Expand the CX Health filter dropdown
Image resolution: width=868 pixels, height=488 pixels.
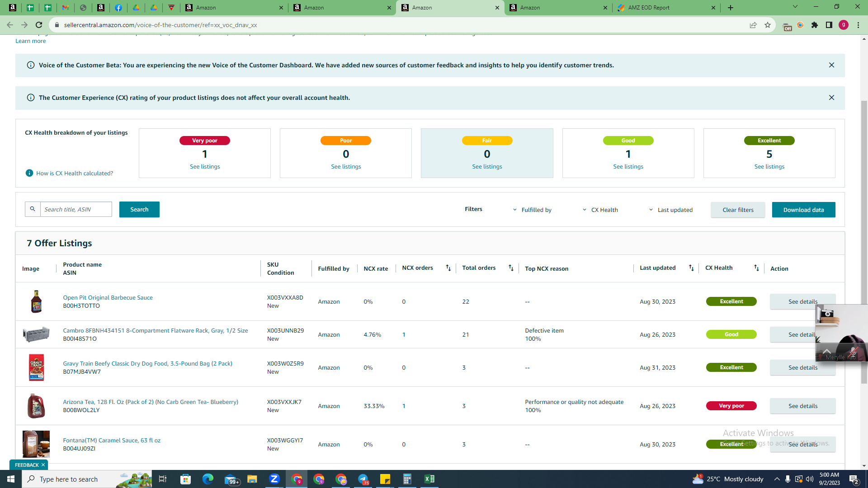click(600, 210)
